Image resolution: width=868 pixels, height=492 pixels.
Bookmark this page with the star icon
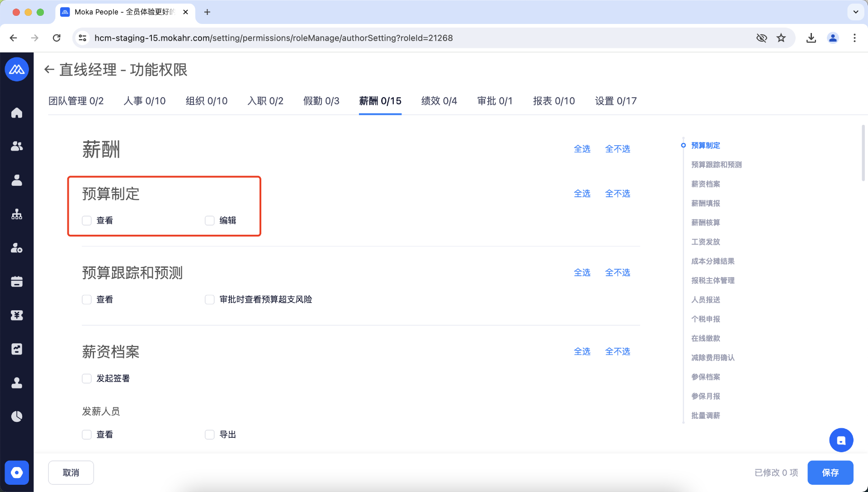click(x=781, y=38)
